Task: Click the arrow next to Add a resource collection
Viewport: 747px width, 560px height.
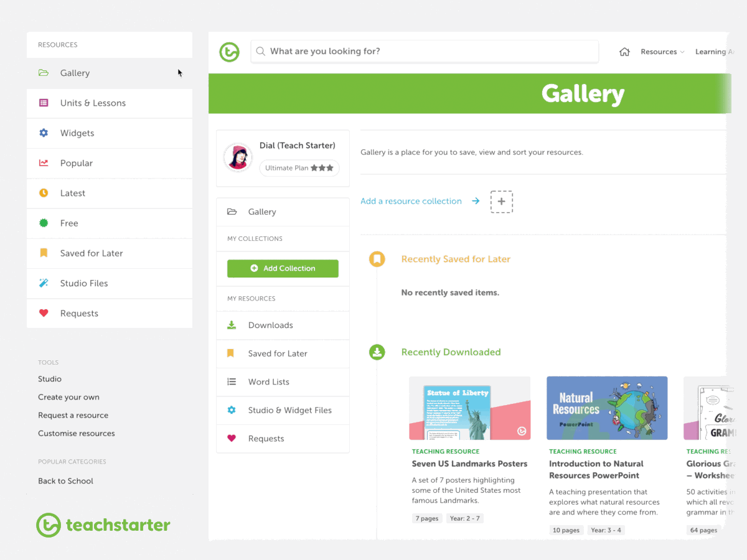Action: pos(476,201)
